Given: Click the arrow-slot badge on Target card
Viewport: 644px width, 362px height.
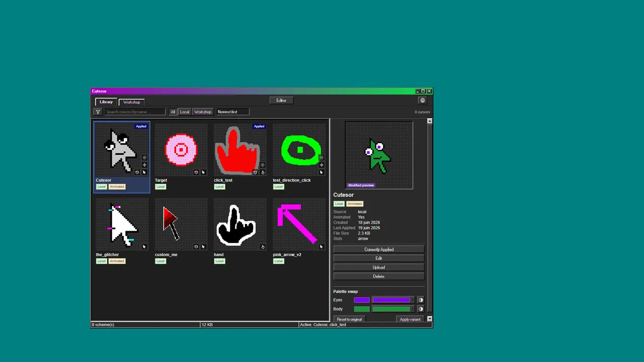Looking at the screenshot, I should pos(203,172).
